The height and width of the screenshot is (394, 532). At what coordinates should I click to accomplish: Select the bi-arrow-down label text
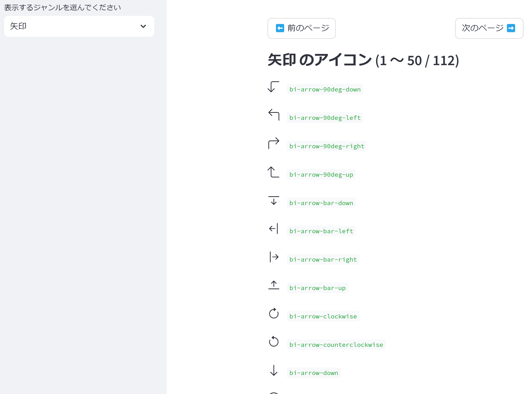(x=314, y=373)
